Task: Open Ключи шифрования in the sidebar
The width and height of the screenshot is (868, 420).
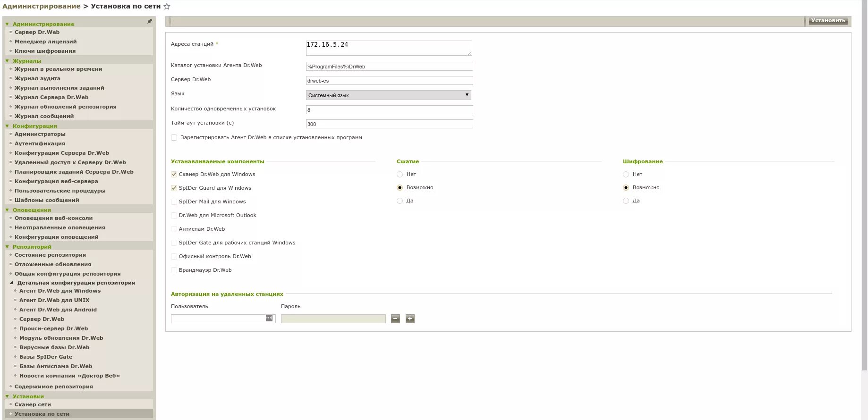Action: [45, 51]
